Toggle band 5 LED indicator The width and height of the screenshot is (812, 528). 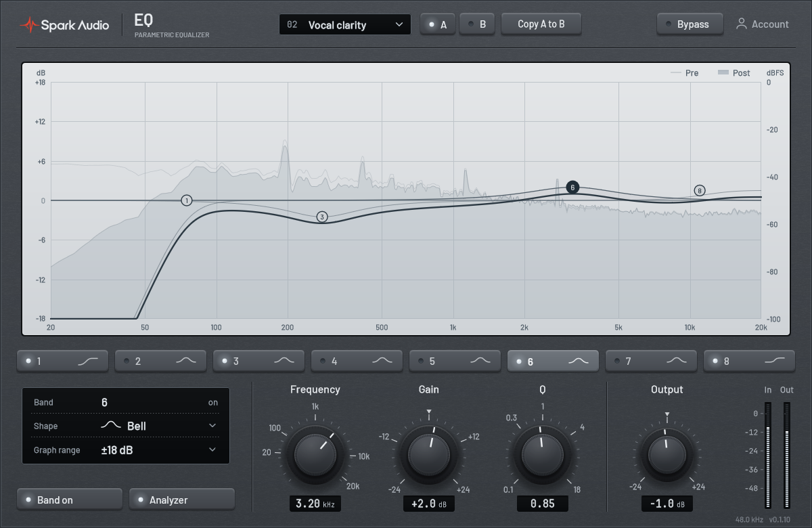pos(421,361)
